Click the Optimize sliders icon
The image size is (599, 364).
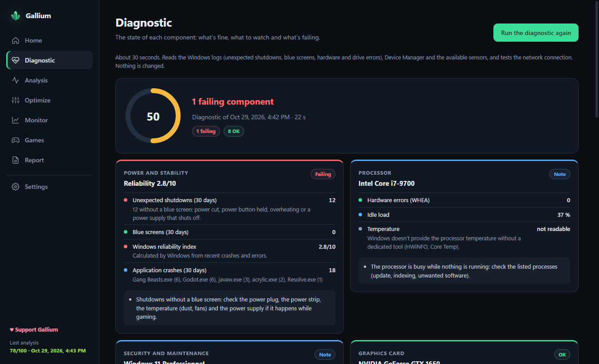16,100
